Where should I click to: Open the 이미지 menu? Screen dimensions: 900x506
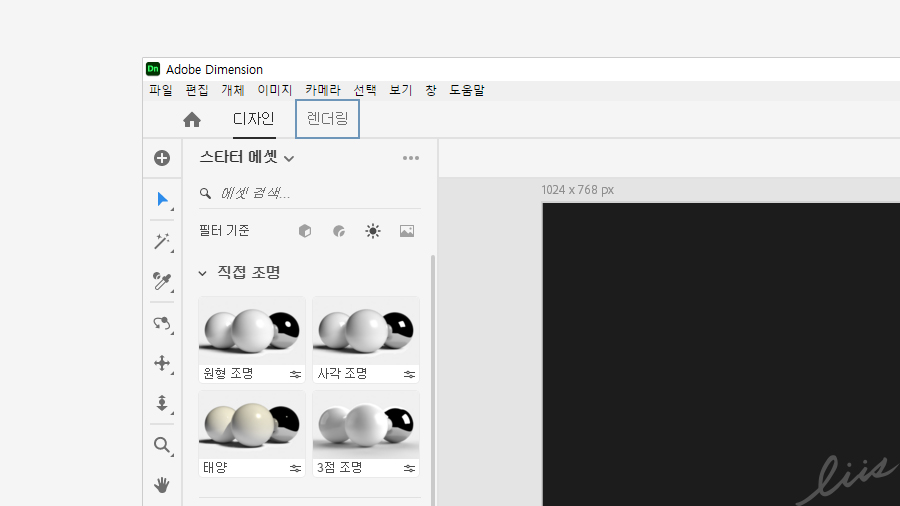point(275,90)
